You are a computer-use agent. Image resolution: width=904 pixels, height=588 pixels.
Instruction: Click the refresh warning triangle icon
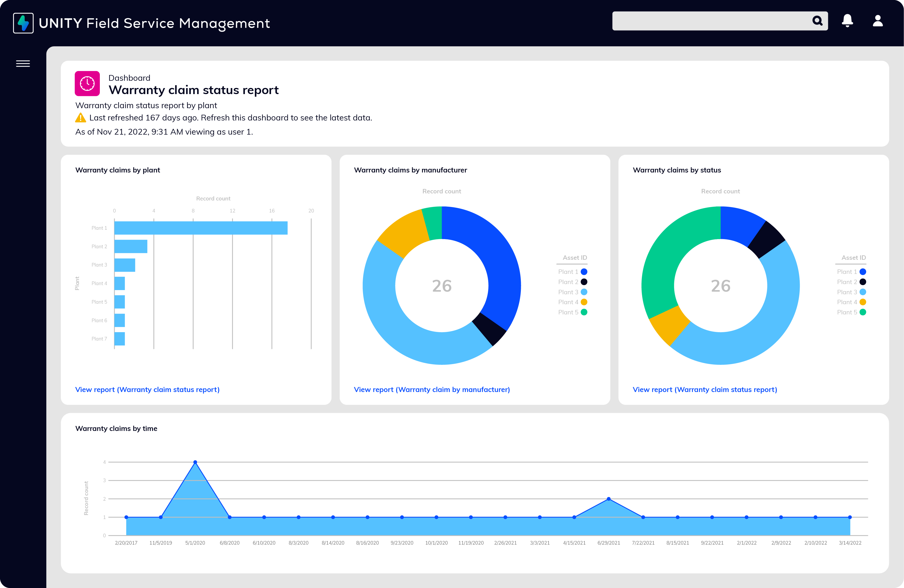pyautogui.click(x=80, y=118)
